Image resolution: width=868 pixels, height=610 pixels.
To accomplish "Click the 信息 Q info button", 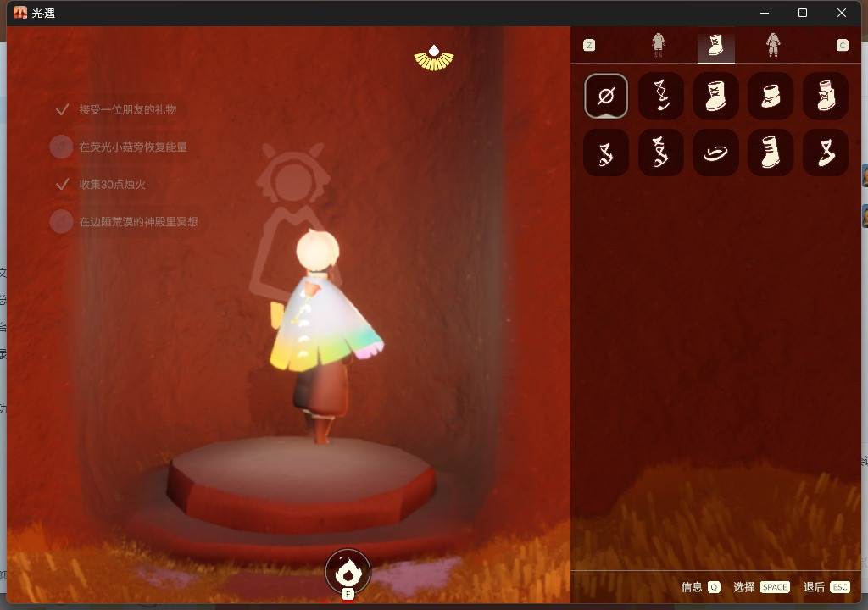I will click(701, 587).
